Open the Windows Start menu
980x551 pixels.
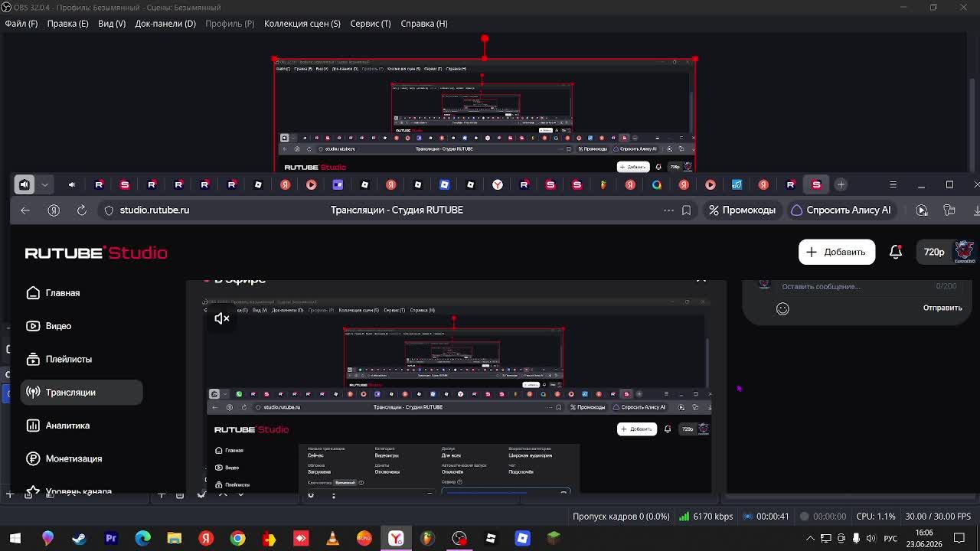point(15,538)
